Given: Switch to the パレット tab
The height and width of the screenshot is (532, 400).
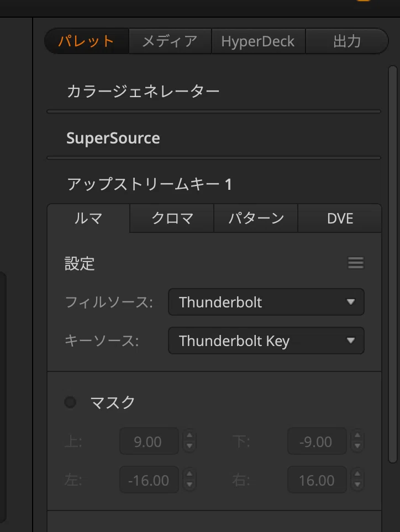Looking at the screenshot, I should coord(87,41).
